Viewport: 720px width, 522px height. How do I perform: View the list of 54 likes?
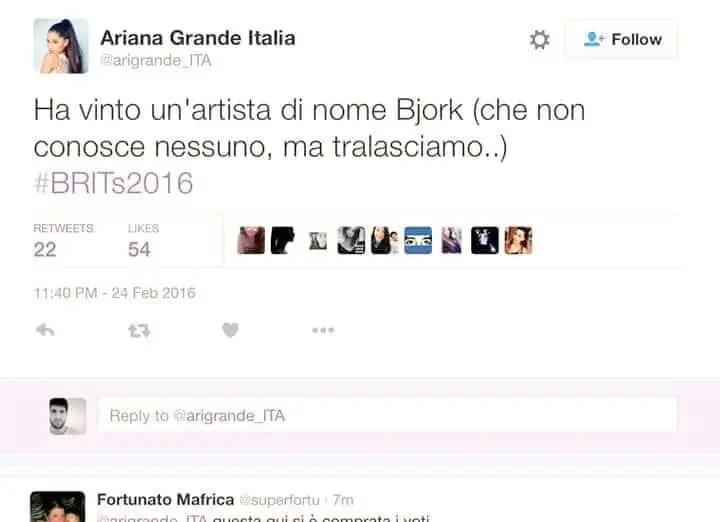coord(143,241)
